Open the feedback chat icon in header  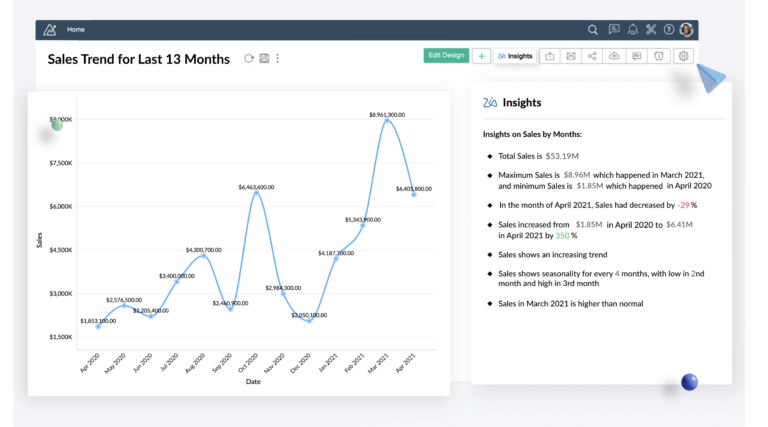pos(614,30)
